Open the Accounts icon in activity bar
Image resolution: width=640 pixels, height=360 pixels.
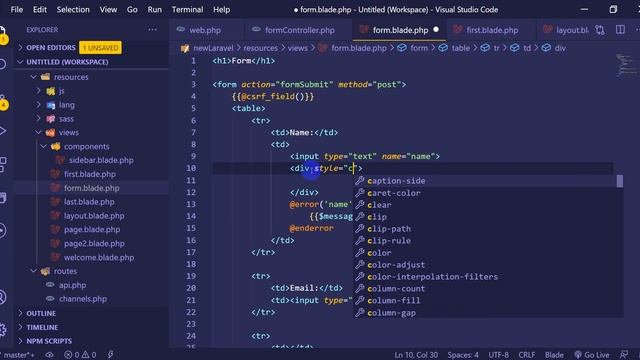click(2, 297)
